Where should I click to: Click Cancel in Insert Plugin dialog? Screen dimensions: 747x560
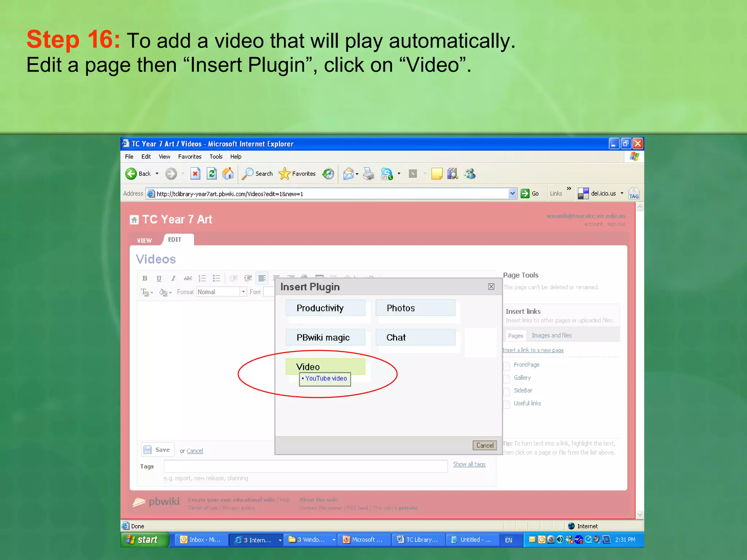pyautogui.click(x=485, y=446)
